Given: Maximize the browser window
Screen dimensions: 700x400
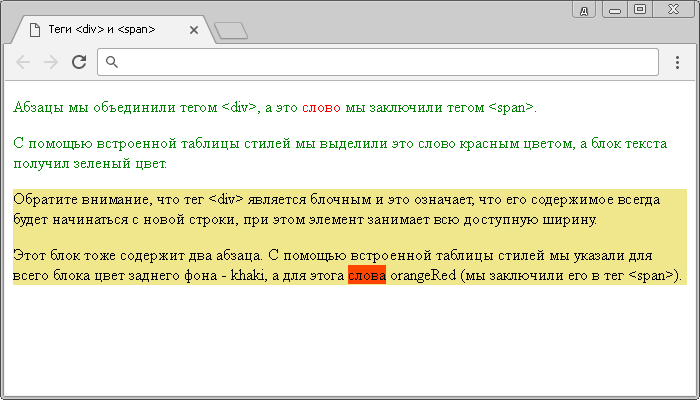Looking at the screenshot, I should pos(640,9).
